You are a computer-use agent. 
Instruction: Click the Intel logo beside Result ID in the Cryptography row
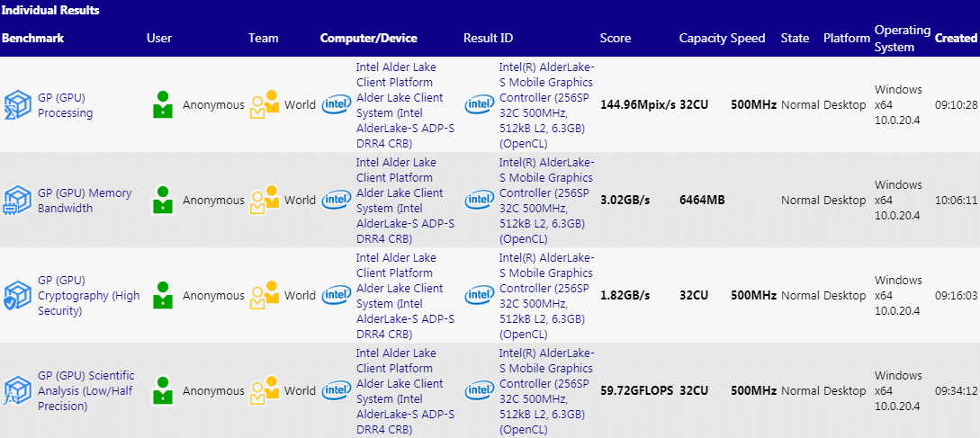tap(480, 296)
